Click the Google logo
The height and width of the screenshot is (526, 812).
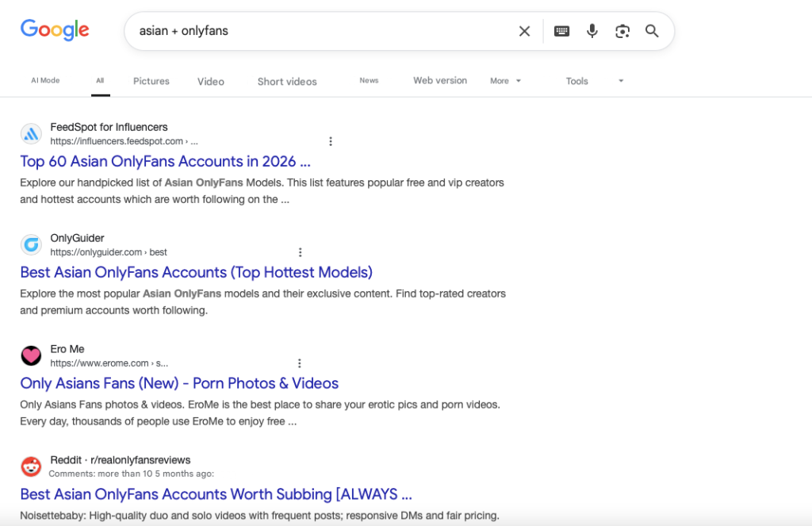tap(55, 30)
